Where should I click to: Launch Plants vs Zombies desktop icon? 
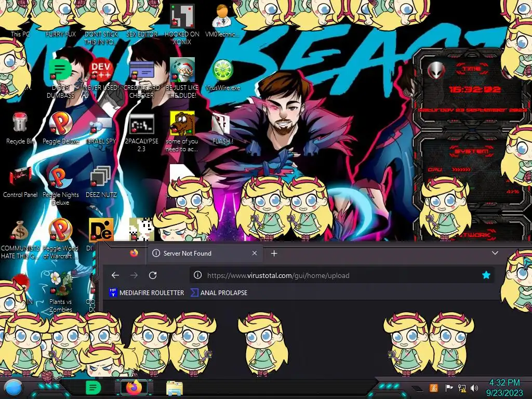tap(60, 292)
